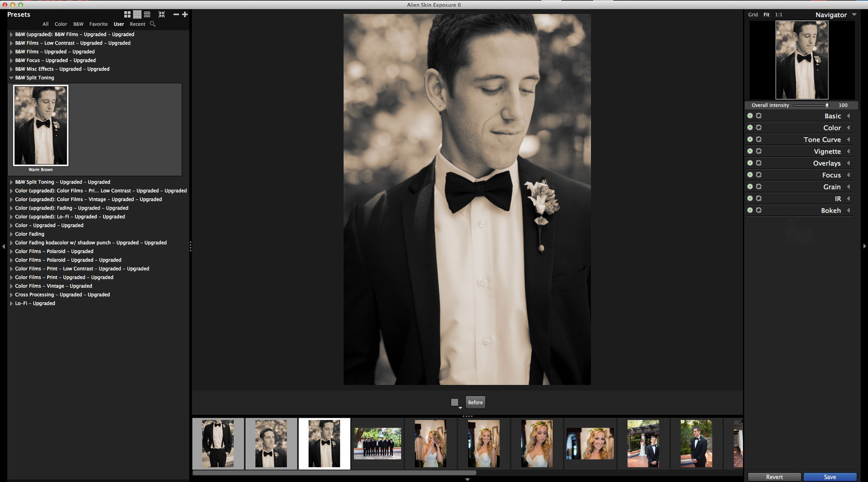Screen dimensions: 868x482
Task: Click the blue Save button
Action: [x=830, y=477]
